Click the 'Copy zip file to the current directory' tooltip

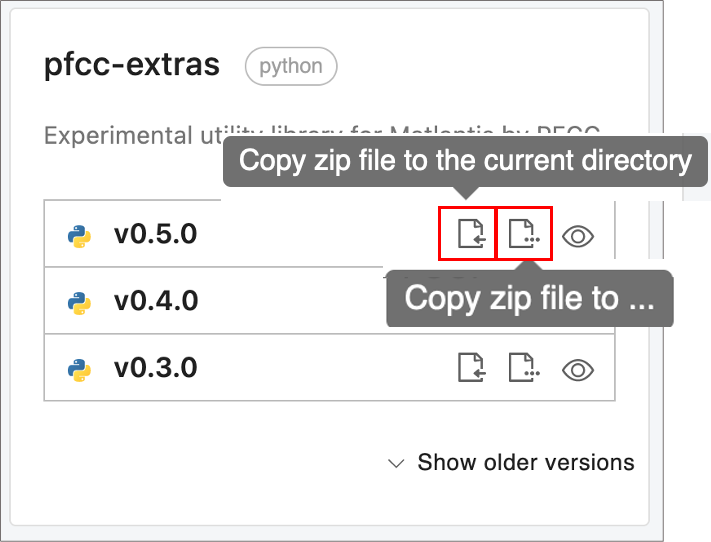pos(465,161)
